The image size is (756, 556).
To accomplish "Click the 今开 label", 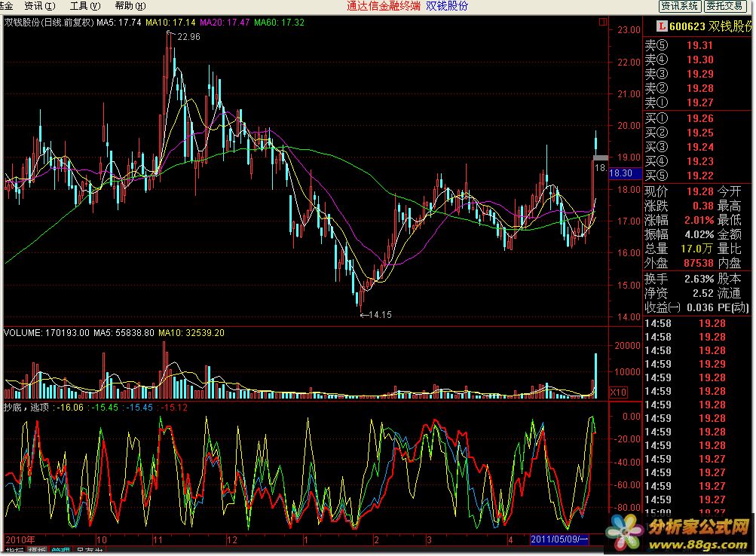I will [730, 192].
